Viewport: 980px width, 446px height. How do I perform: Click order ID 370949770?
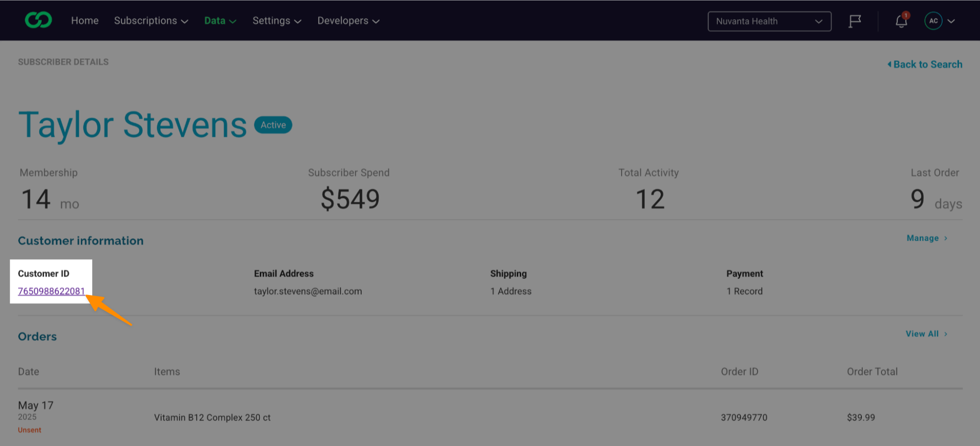[744, 418]
